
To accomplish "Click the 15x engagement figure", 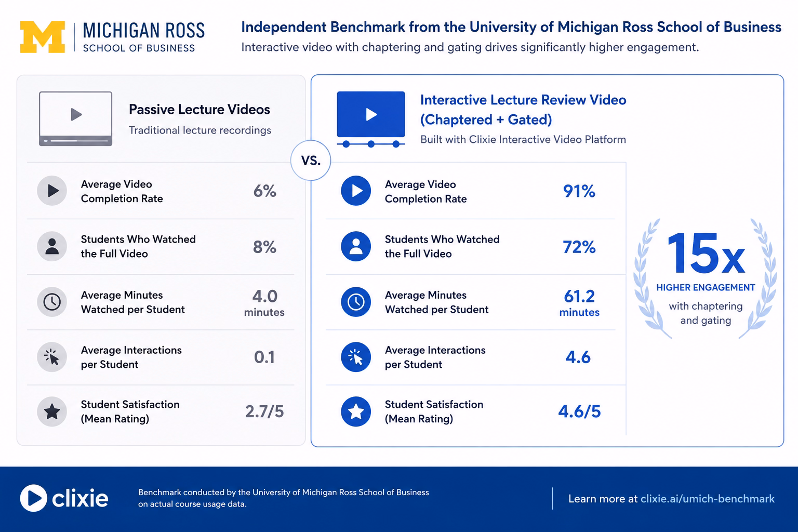I will pos(706,254).
